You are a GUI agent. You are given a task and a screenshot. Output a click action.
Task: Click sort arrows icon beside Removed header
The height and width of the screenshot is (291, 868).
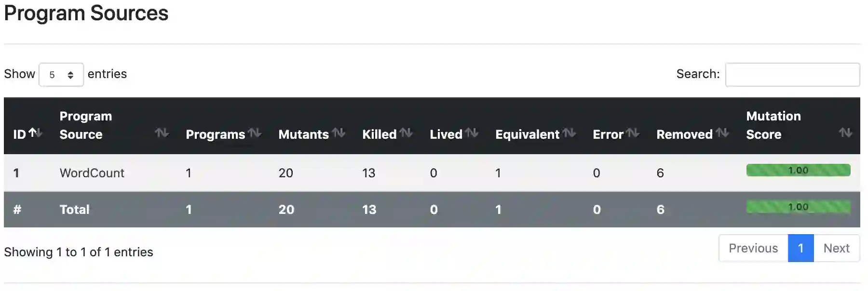(x=722, y=133)
